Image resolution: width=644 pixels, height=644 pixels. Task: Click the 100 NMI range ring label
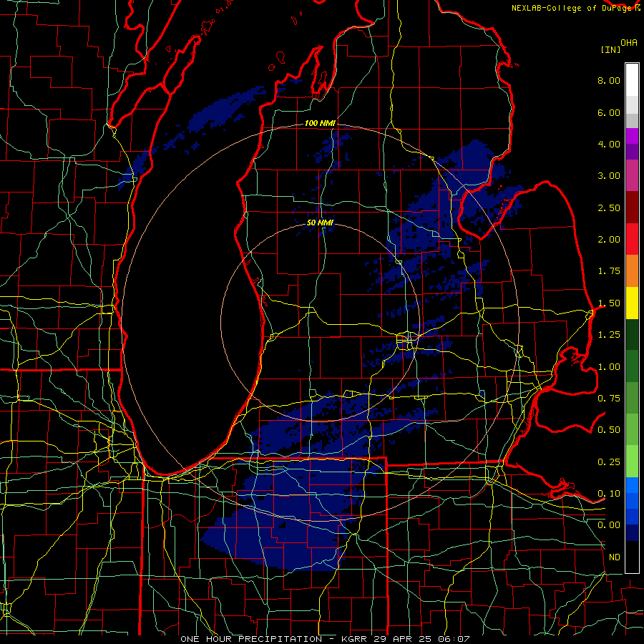coord(320,123)
